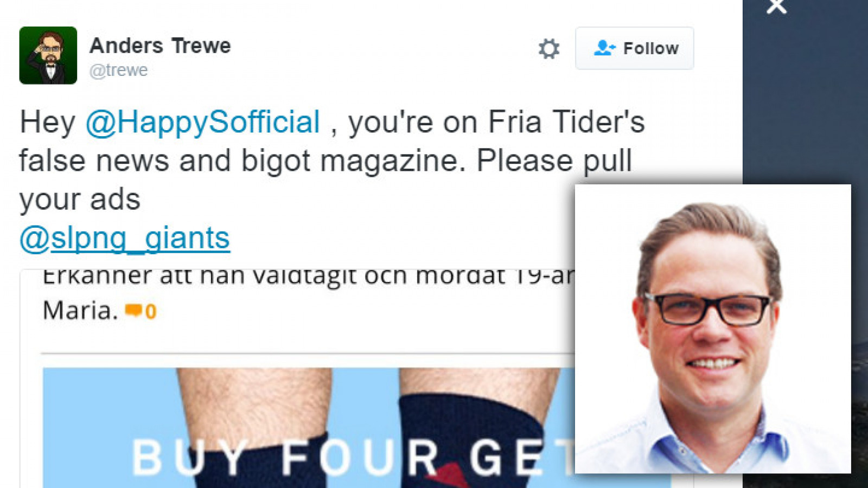Open the BUY FOUR GET socks ad
Viewport: 868px width, 488px height.
pyautogui.click(x=309, y=427)
